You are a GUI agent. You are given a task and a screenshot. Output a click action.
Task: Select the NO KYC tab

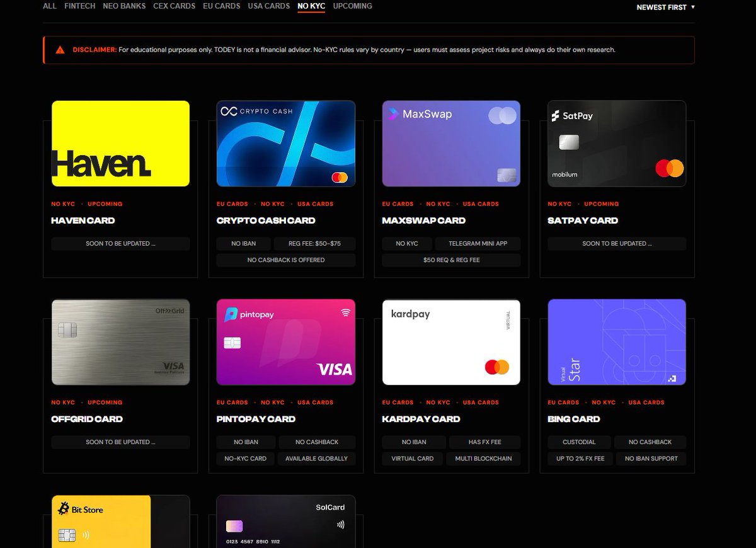click(311, 6)
